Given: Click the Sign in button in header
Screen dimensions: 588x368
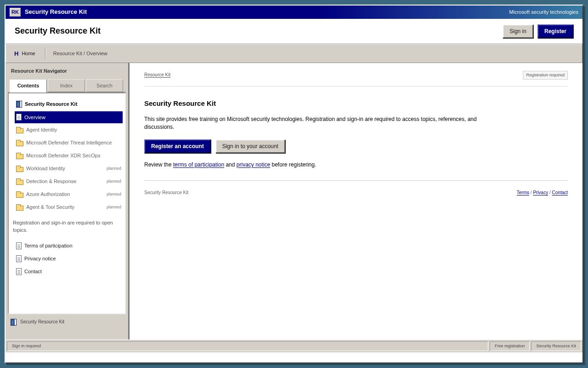Looking at the screenshot, I should click(x=518, y=31).
